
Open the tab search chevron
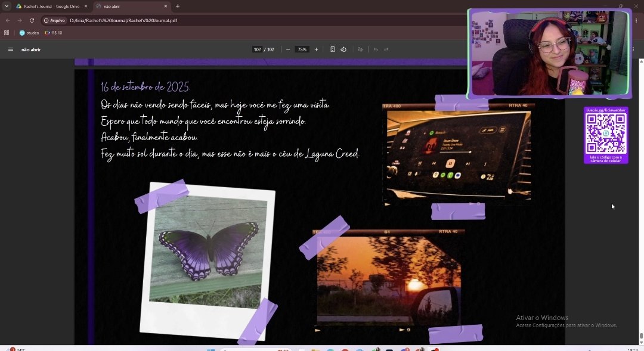pyautogui.click(x=7, y=6)
